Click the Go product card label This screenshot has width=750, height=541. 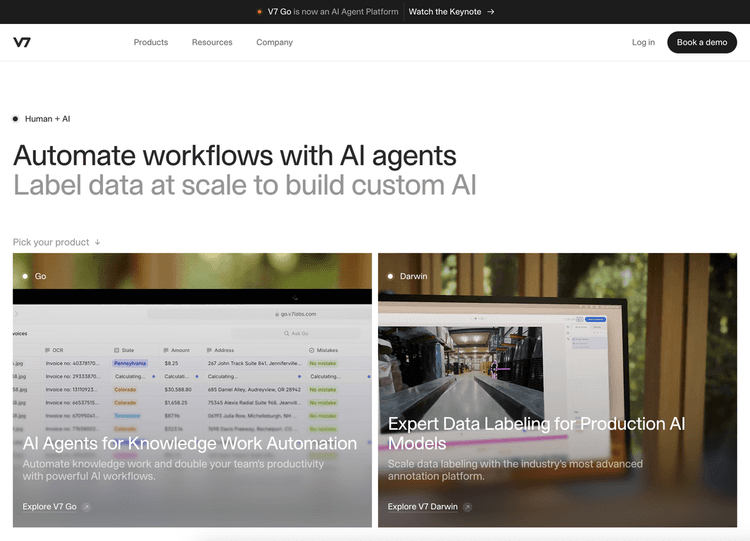click(x=40, y=276)
